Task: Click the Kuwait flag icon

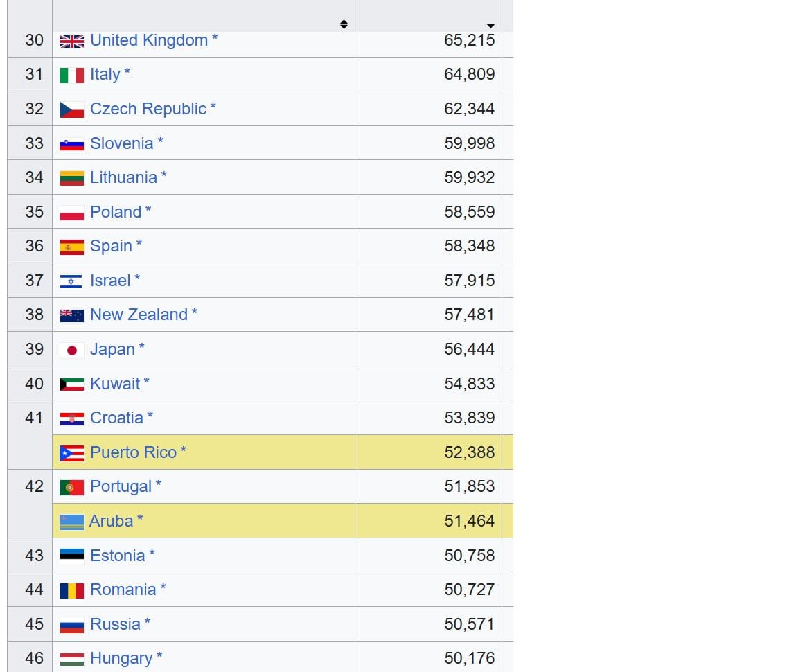Action: [x=71, y=384]
